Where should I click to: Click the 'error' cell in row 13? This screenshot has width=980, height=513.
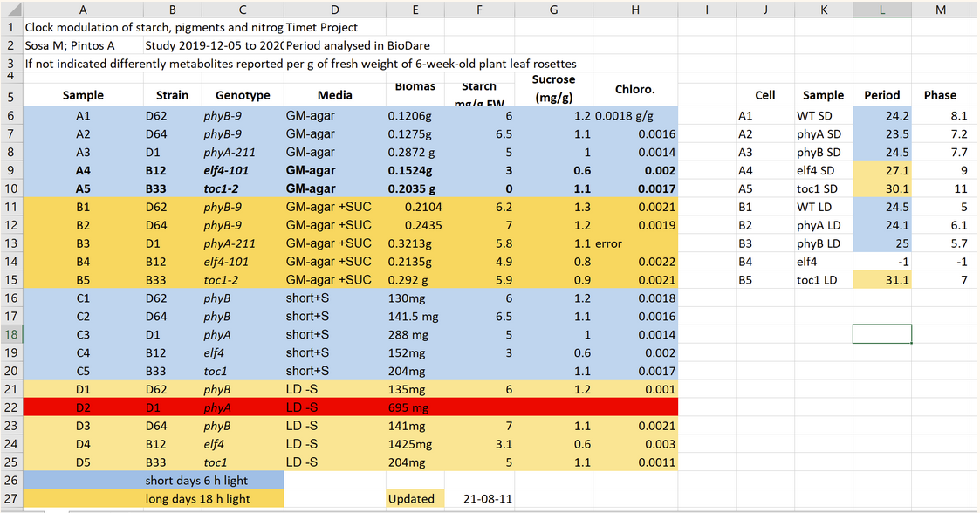(608, 243)
